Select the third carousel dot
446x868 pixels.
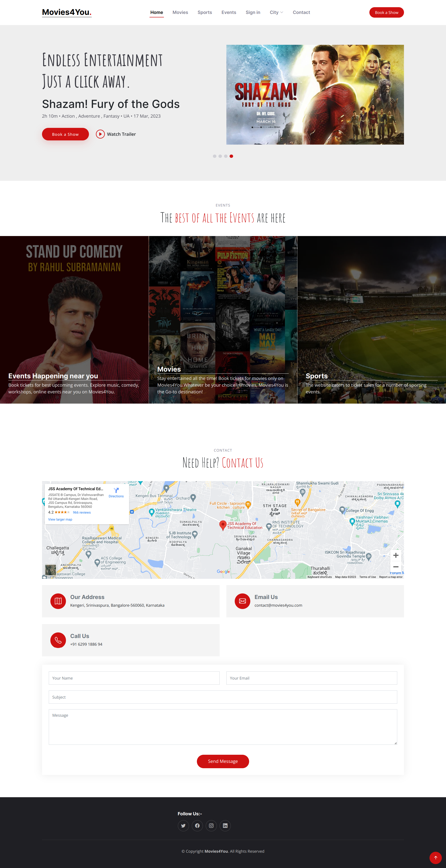[x=226, y=156]
